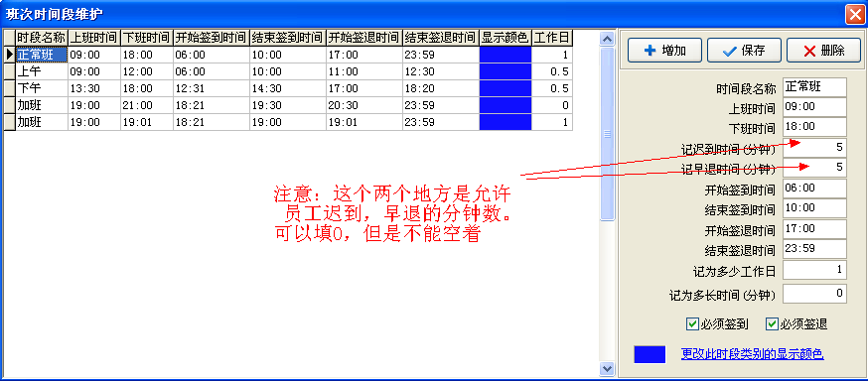Screen dimensions: 868x381
Task: Click the 开始签退时间 column header
Action: (x=364, y=38)
